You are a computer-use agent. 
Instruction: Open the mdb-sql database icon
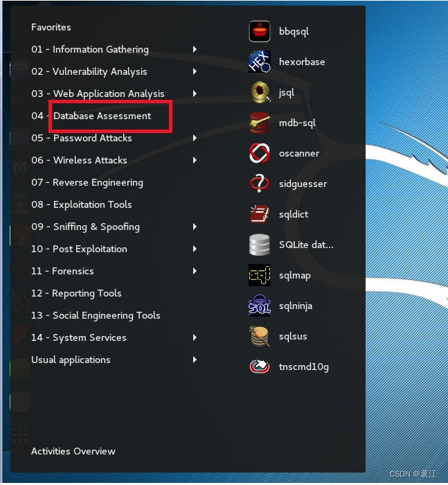pos(260,123)
